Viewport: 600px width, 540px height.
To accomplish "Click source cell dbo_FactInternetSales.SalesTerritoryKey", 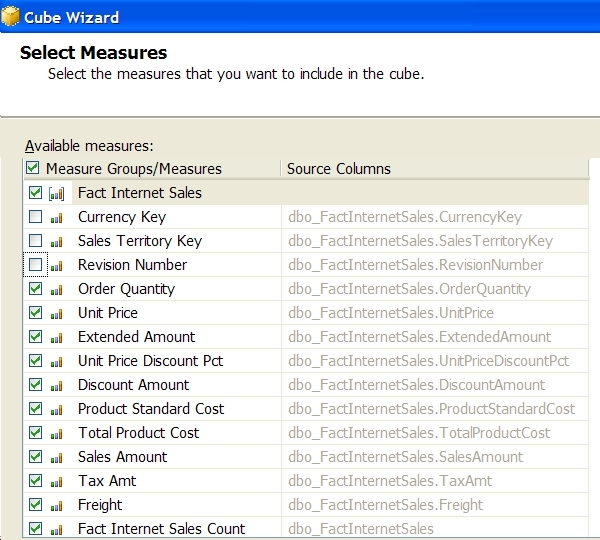I will click(435, 241).
